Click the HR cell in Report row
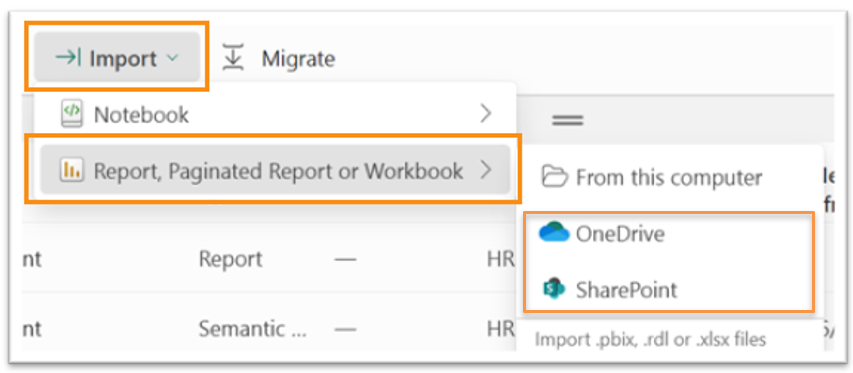853x373 pixels. point(501,259)
